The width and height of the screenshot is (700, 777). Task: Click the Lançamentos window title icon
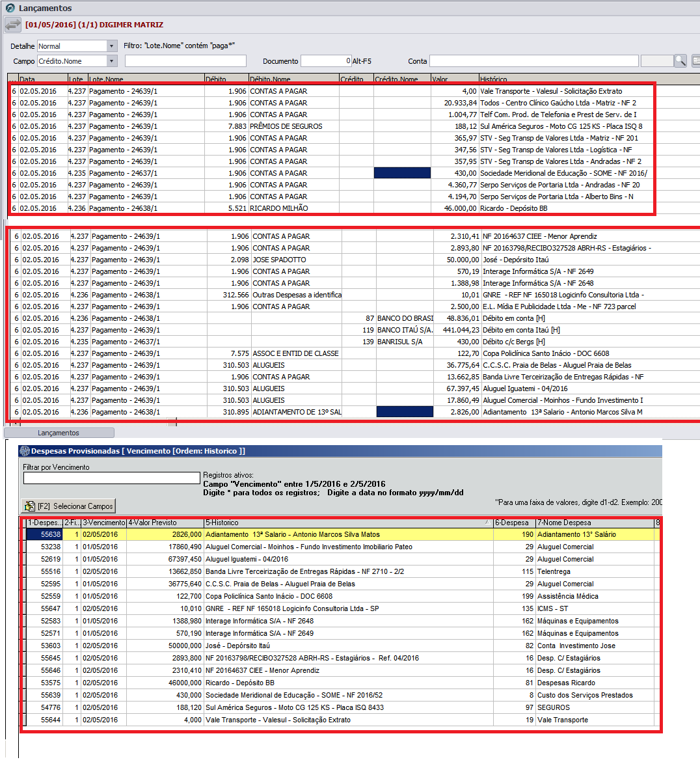[x=10, y=8]
